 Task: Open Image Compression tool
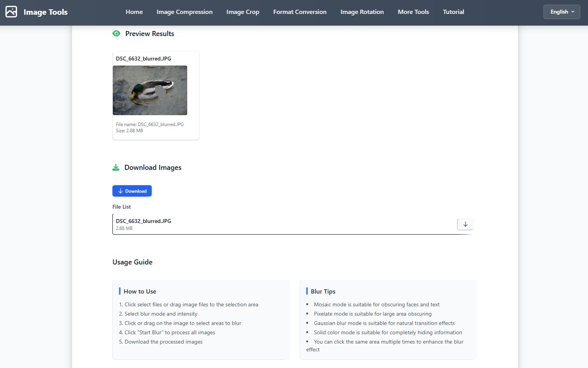point(185,12)
